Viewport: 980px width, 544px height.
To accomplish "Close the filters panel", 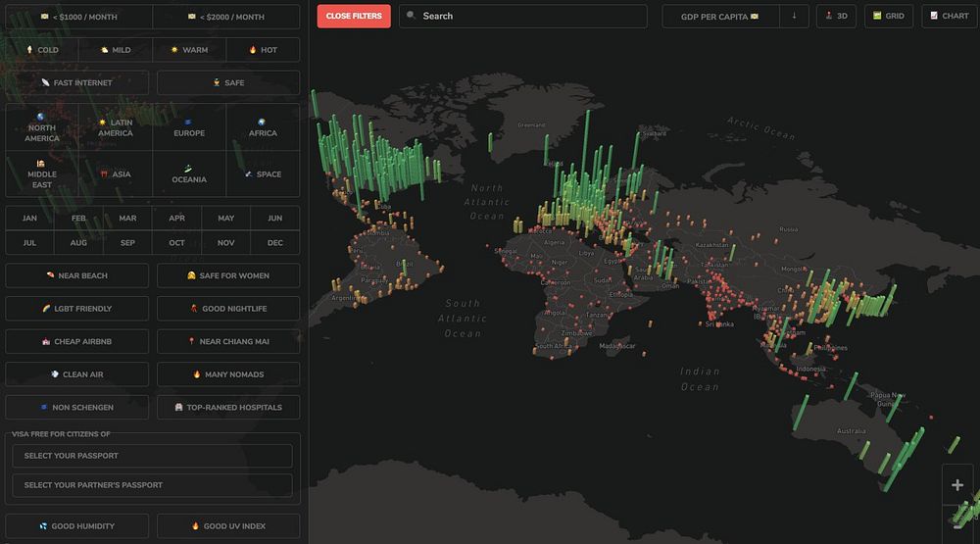I will [x=354, y=17].
